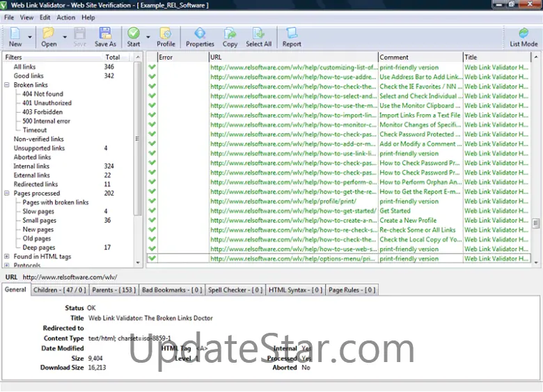Open the File menu

(x=9, y=17)
